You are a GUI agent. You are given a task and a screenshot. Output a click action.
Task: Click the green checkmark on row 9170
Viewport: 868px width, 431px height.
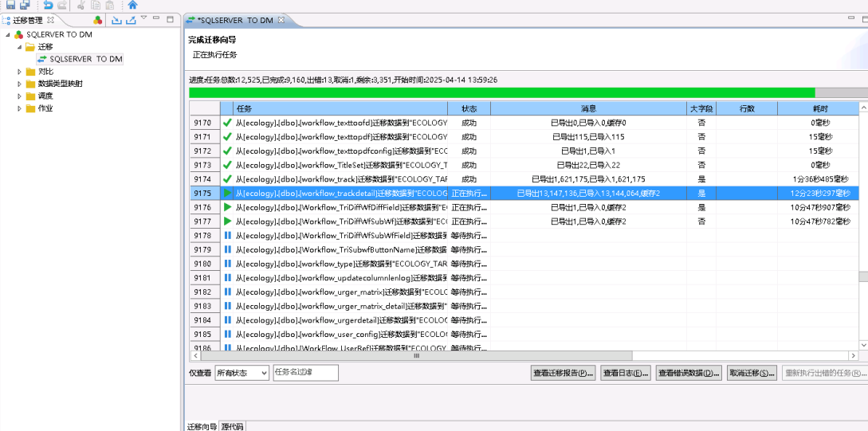coord(227,122)
